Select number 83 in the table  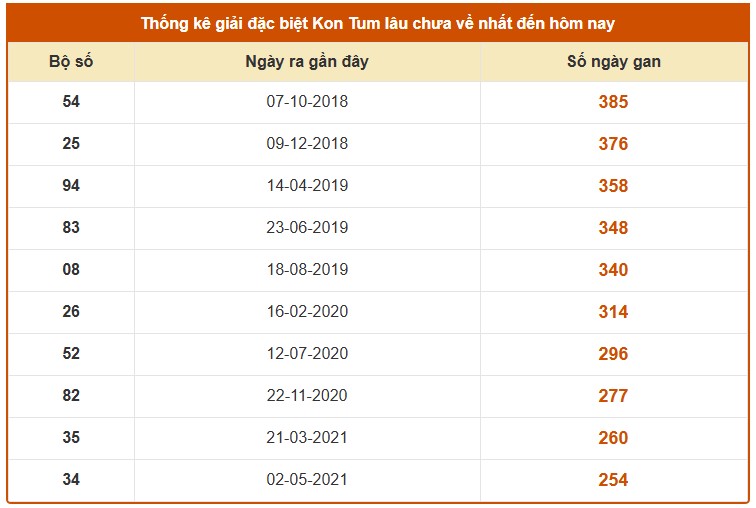pyautogui.click(x=71, y=228)
